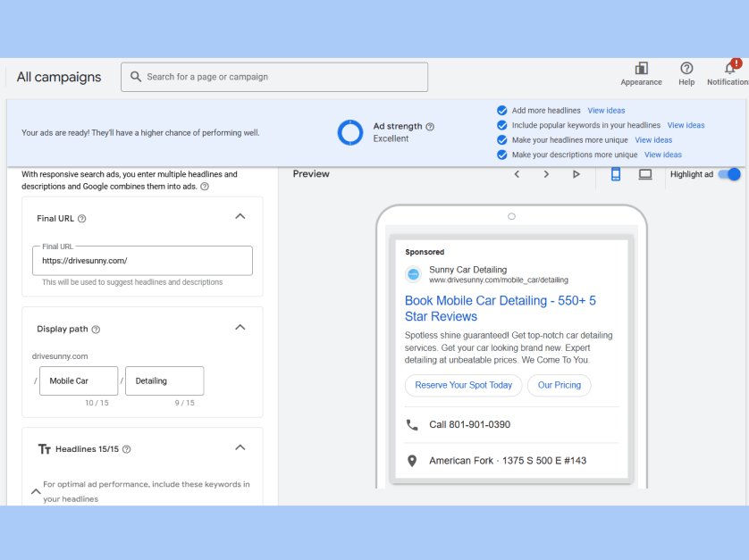Switch preview to desktop laptop icon

pos(645,174)
